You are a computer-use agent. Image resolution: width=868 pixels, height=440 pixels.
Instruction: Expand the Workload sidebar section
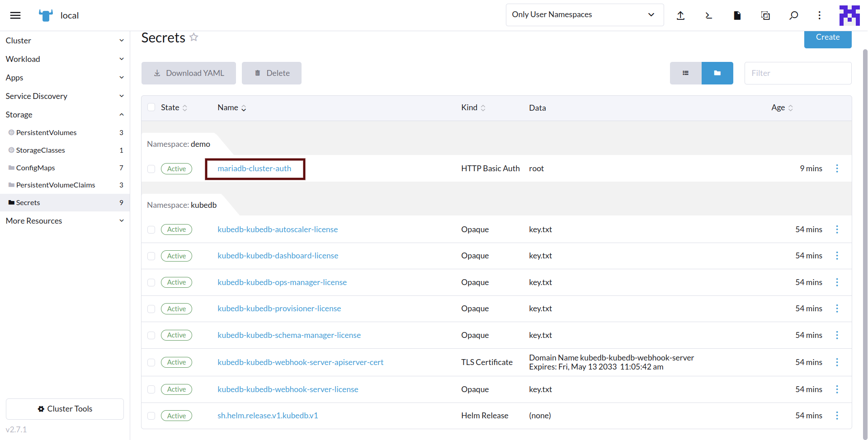tap(65, 59)
